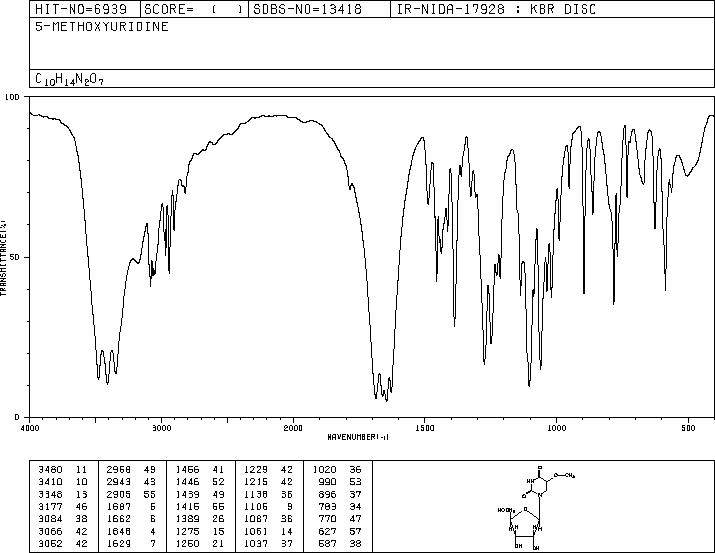Select the 783 peak entry

coord(340,506)
